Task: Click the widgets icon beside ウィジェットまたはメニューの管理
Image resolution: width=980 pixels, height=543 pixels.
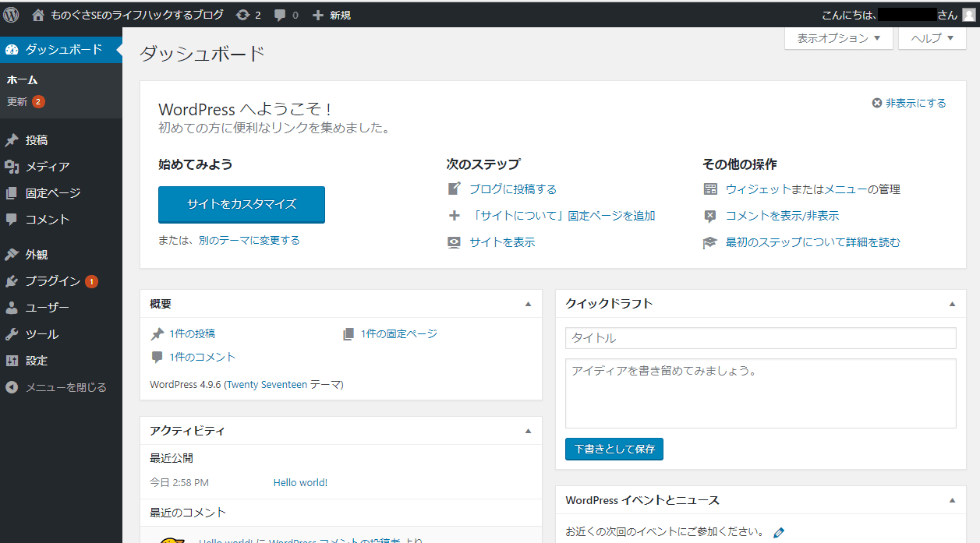Action: [710, 189]
